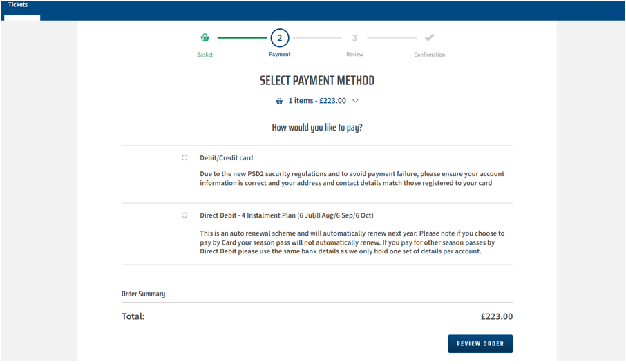Expand the basket items chevron
Screen dimensions: 626x364
[355, 101]
